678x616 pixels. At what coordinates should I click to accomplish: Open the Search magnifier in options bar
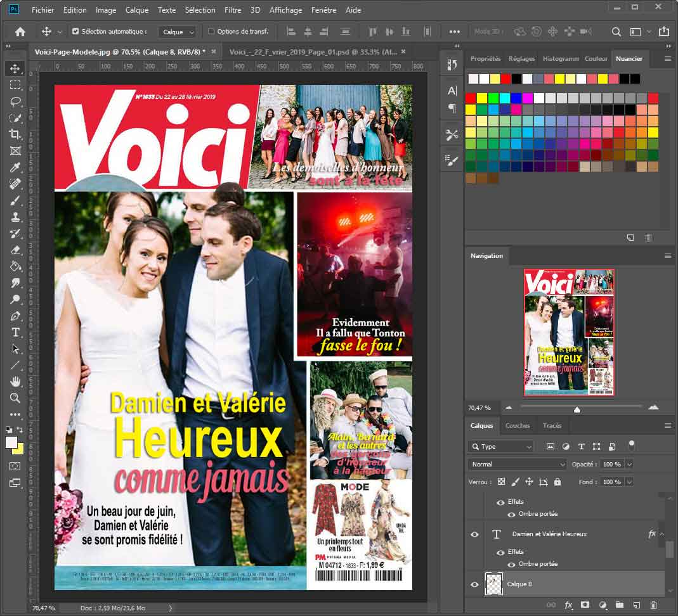(x=616, y=32)
